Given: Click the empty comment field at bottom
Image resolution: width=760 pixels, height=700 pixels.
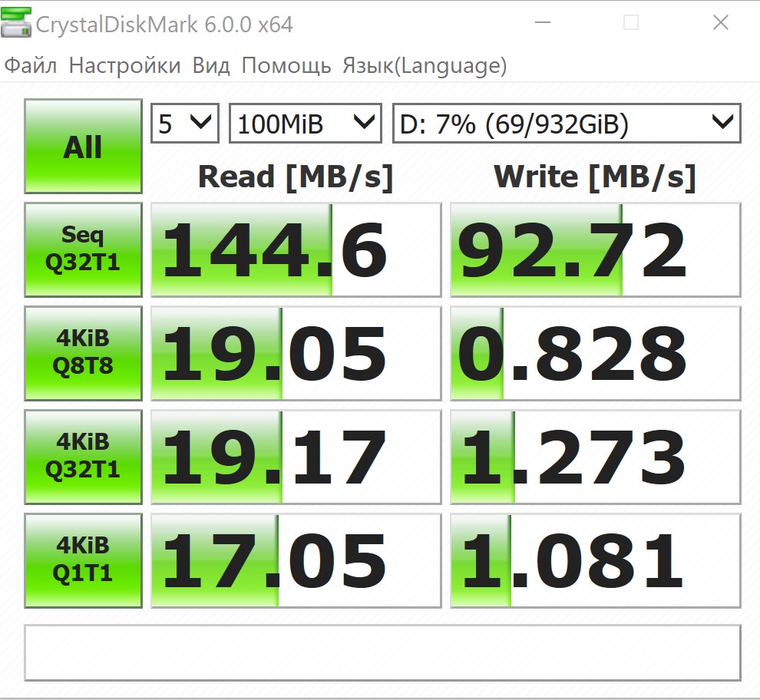Looking at the screenshot, I should [382, 653].
